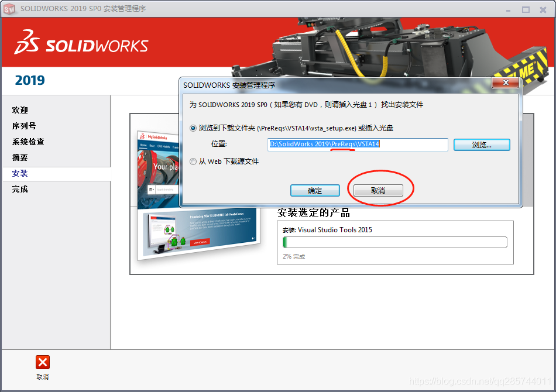The width and height of the screenshot is (556, 392).
Task: Close the SOLIDWORKS 安装管理程序 dialog with X
Action: (x=506, y=82)
